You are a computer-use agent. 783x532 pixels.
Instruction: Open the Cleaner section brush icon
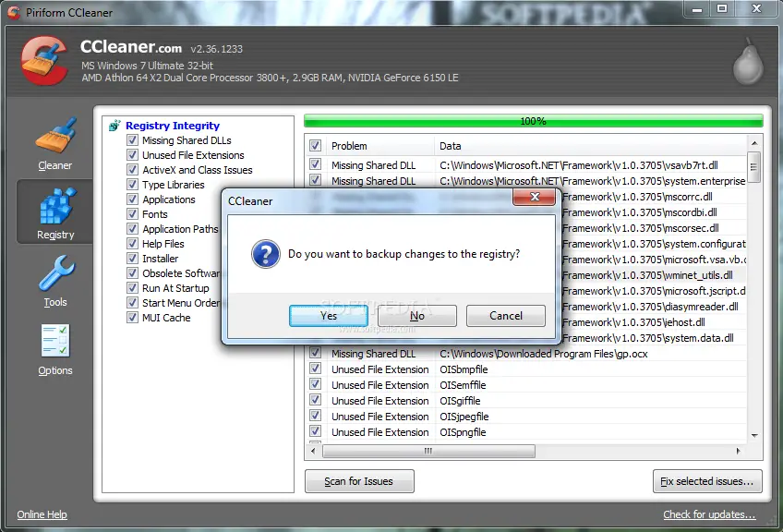[55, 137]
